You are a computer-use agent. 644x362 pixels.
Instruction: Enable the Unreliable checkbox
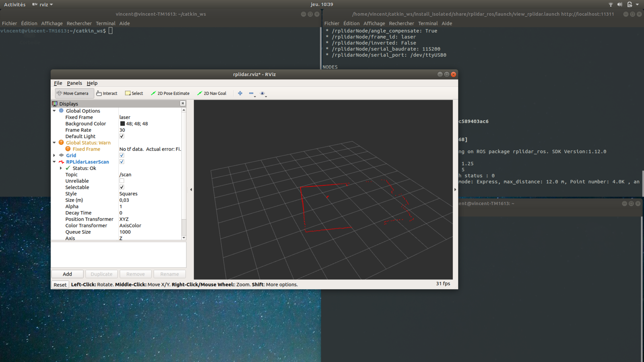[x=122, y=181]
